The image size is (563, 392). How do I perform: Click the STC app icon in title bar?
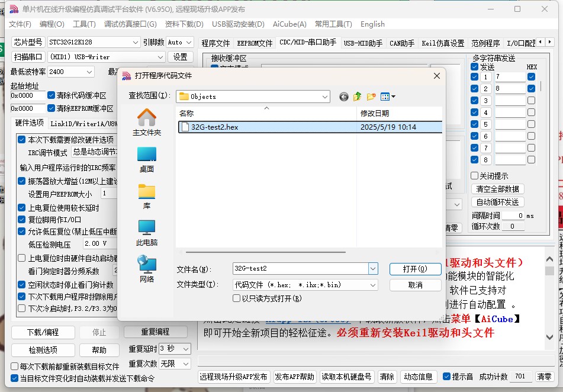[x=14, y=9]
